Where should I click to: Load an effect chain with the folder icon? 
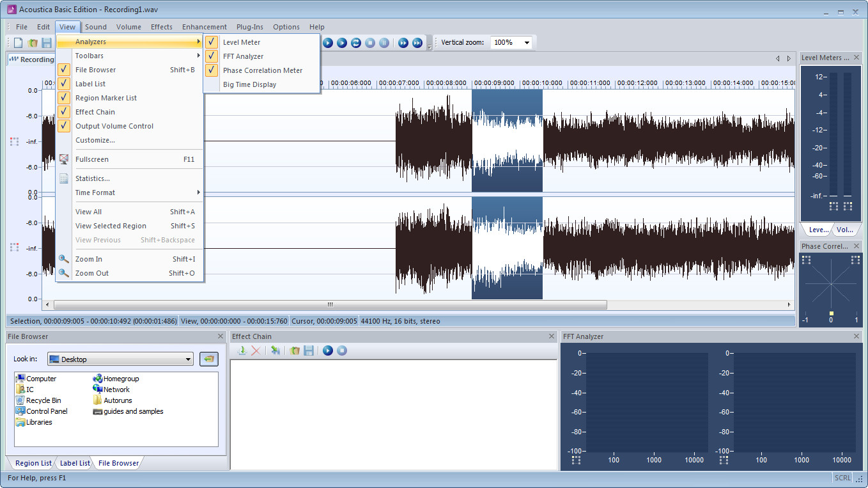click(295, 350)
